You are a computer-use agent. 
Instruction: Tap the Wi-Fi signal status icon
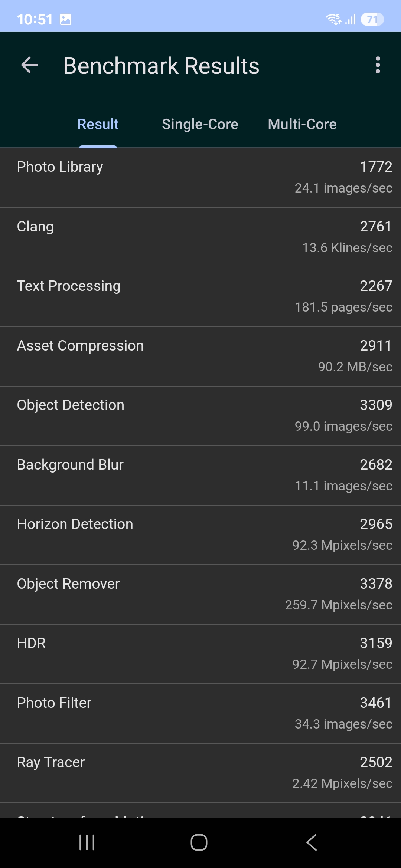pos(333,19)
